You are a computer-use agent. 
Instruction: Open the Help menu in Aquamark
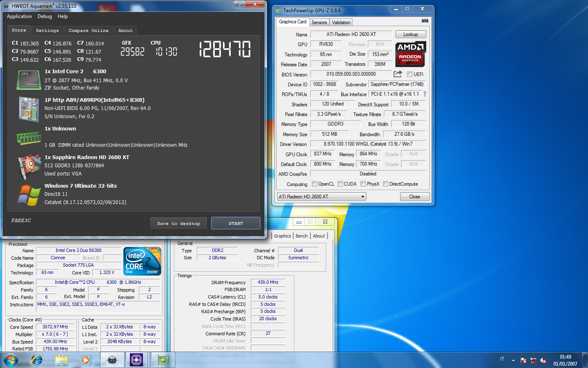click(x=62, y=16)
